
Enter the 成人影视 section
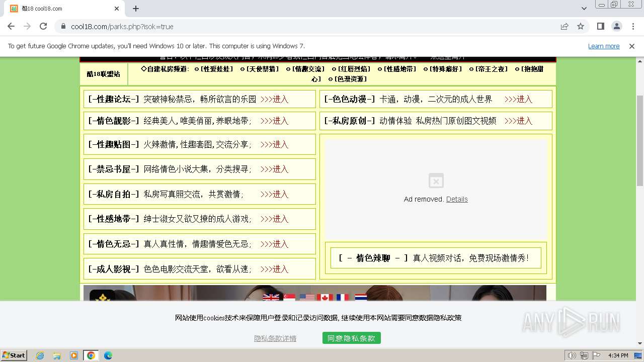tap(275, 269)
